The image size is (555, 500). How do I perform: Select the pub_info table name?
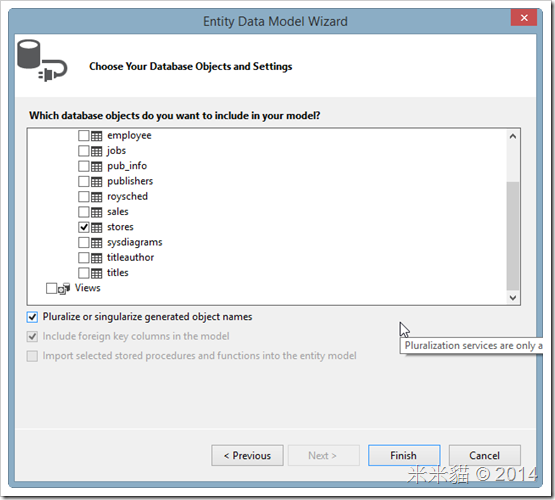click(127, 166)
